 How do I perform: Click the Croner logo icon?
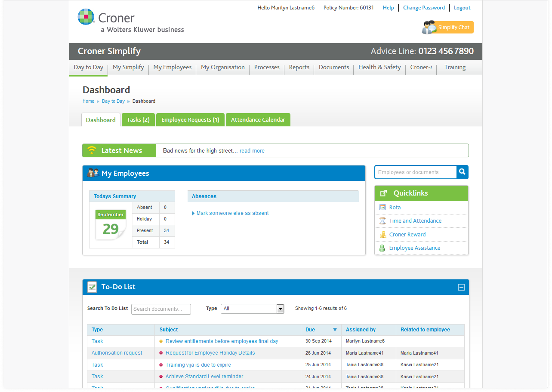click(x=86, y=17)
